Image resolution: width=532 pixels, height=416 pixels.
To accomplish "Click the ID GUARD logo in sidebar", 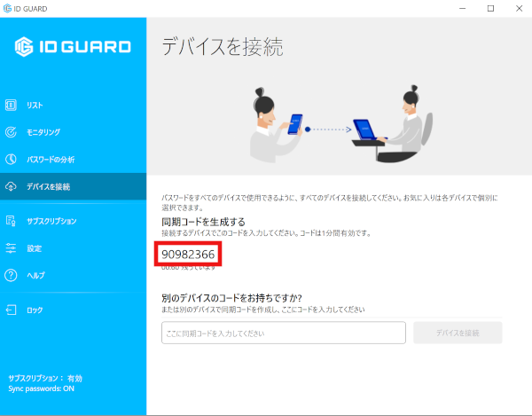I will (73, 46).
